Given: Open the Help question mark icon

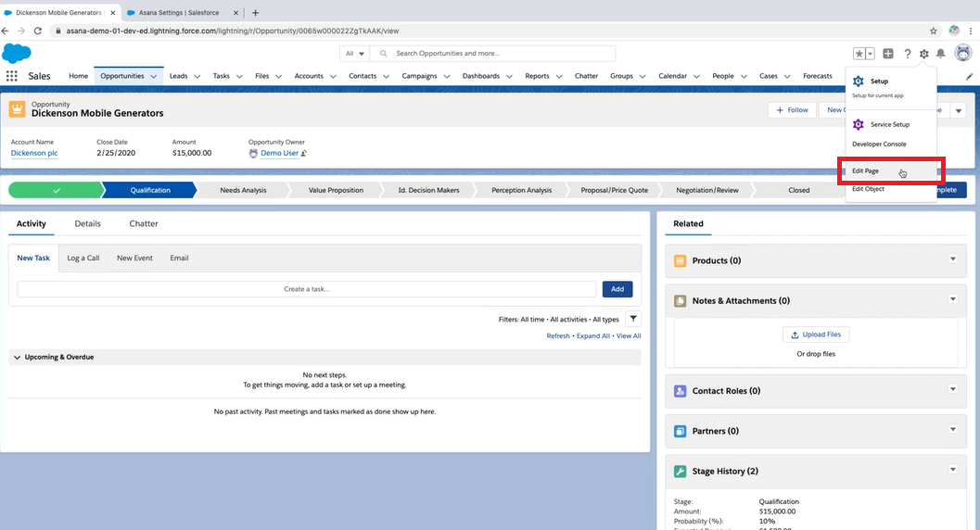Looking at the screenshot, I should (x=907, y=54).
